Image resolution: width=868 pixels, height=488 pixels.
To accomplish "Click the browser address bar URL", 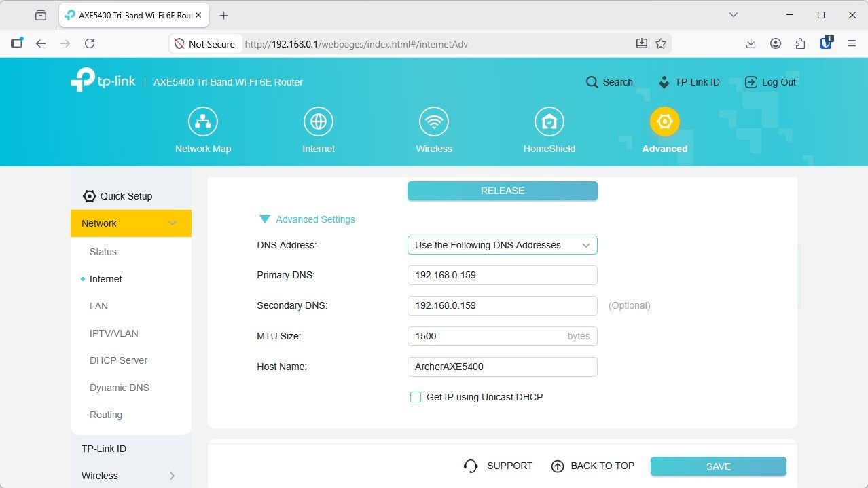I will [357, 44].
